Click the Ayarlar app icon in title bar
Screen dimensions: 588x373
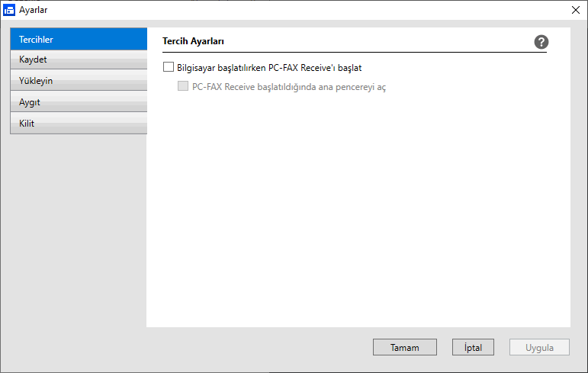coord(9,10)
